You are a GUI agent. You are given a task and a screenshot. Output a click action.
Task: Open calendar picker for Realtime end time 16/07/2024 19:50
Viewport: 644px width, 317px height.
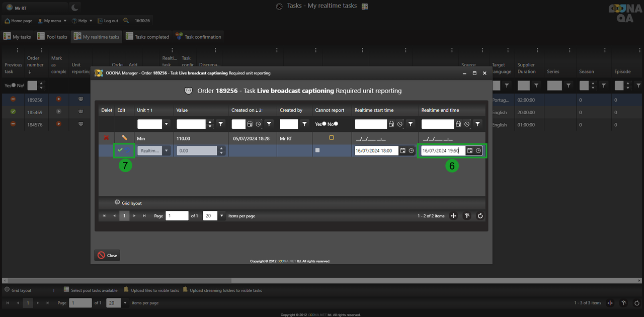(x=469, y=150)
